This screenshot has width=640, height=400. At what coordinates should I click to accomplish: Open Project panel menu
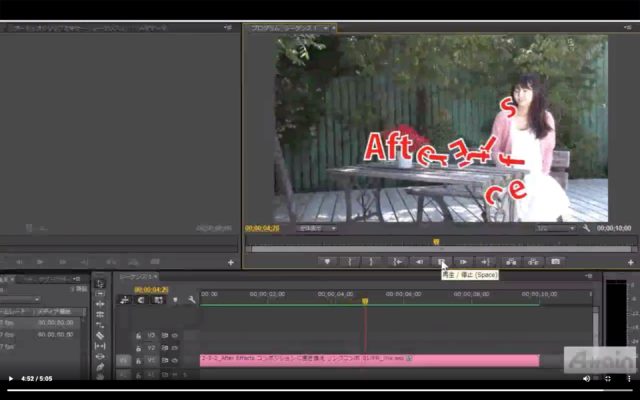[76, 279]
